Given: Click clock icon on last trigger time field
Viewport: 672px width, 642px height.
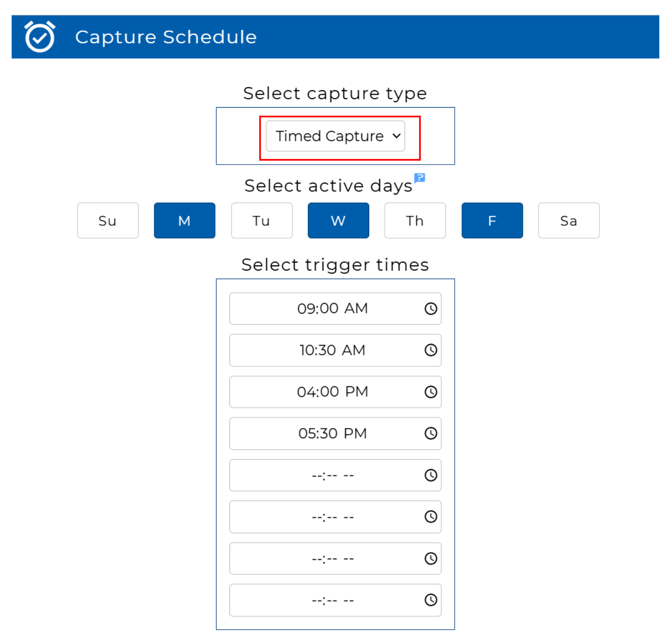Looking at the screenshot, I should coord(430,600).
